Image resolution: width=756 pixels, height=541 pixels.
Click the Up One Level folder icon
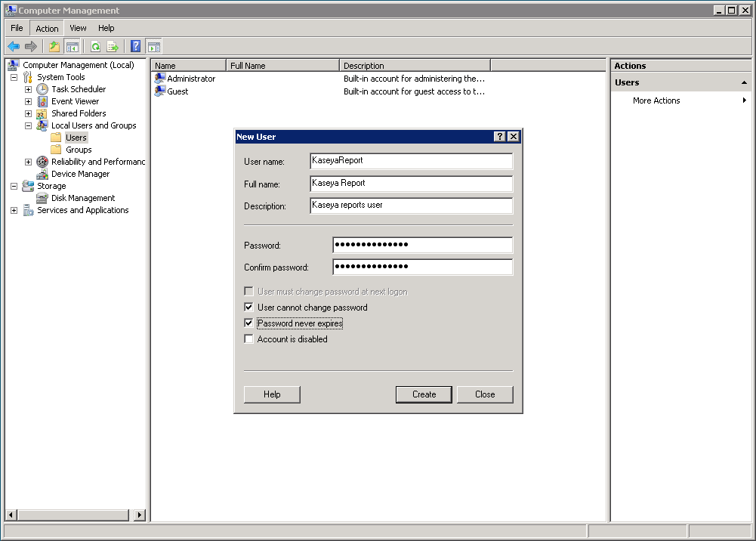point(54,46)
